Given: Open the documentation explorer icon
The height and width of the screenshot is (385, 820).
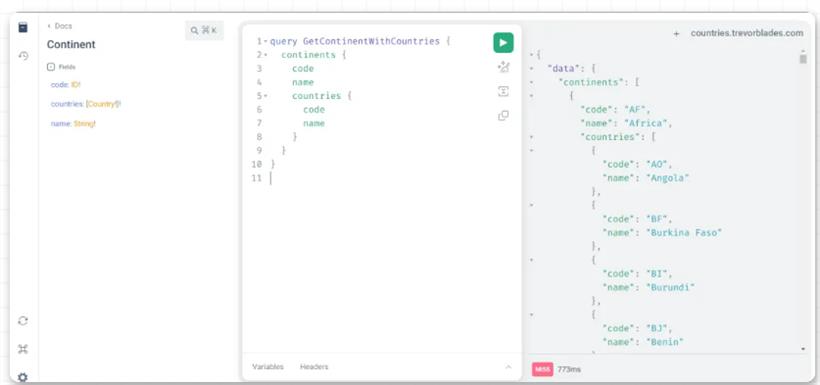Looking at the screenshot, I should pyautogui.click(x=23, y=27).
